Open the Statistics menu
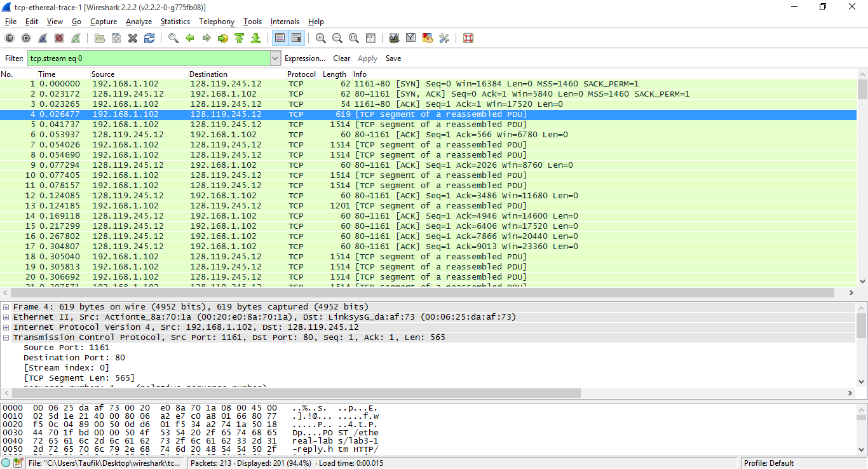 point(175,21)
